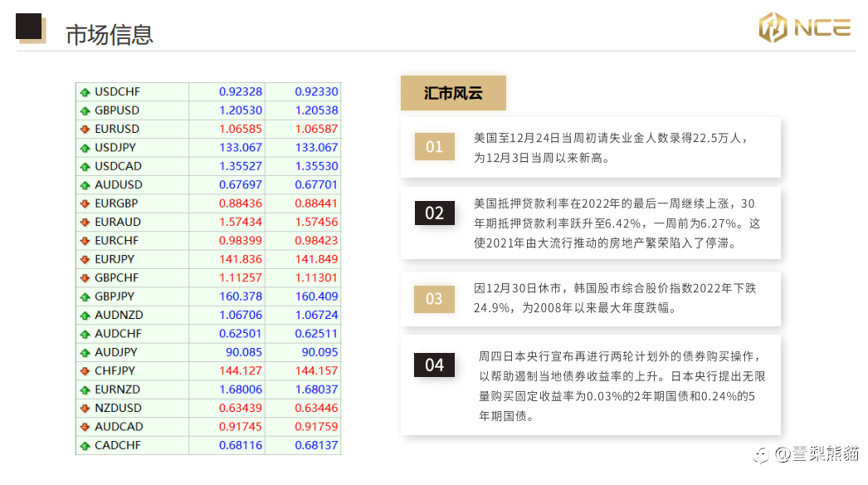The image size is (868, 485).
Task: Click the green up arrow beside USDCAD
Action: (x=85, y=167)
